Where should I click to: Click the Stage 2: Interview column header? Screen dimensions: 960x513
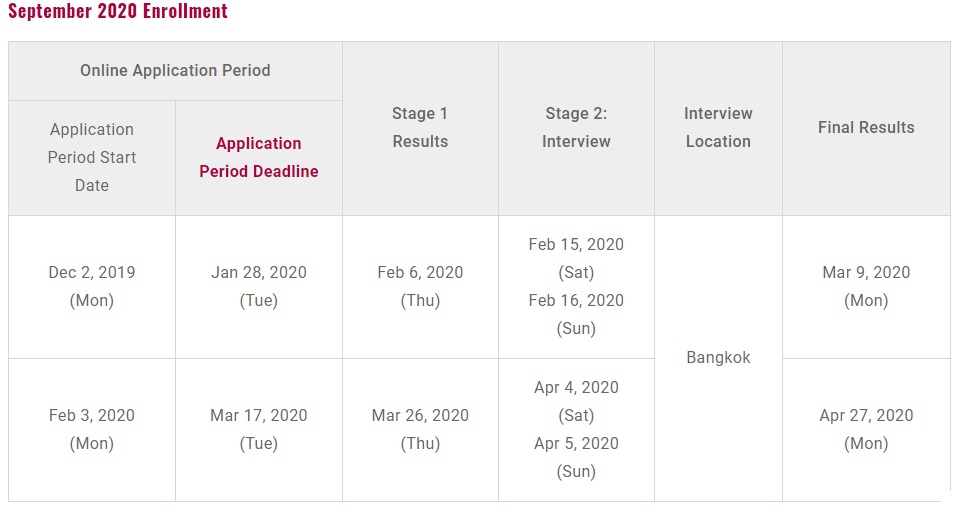[576, 127]
